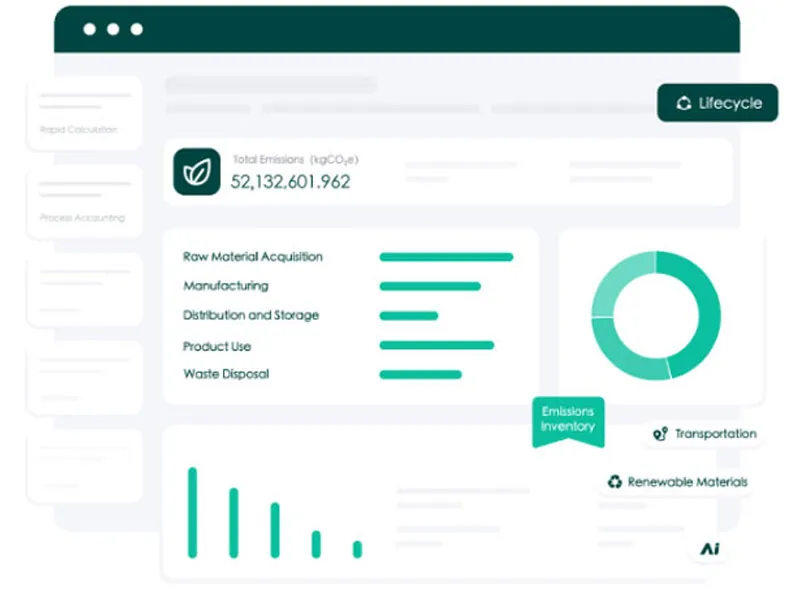Image resolution: width=800 pixels, height=600 pixels.
Task: Open the Ai assistant badge
Action: [x=710, y=549]
